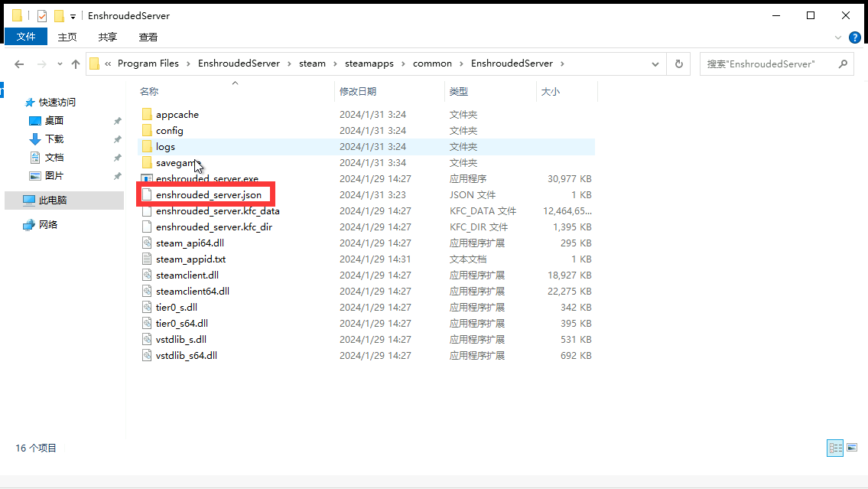Select the vstdlib_s.dll file icon
The width and height of the screenshot is (868, 489).
coord(147,340)
